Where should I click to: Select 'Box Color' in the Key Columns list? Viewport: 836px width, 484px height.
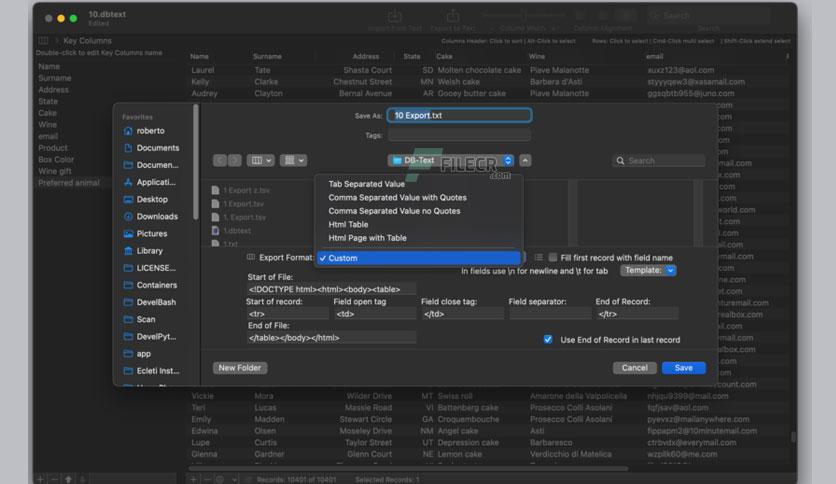(x=56, y=159)
